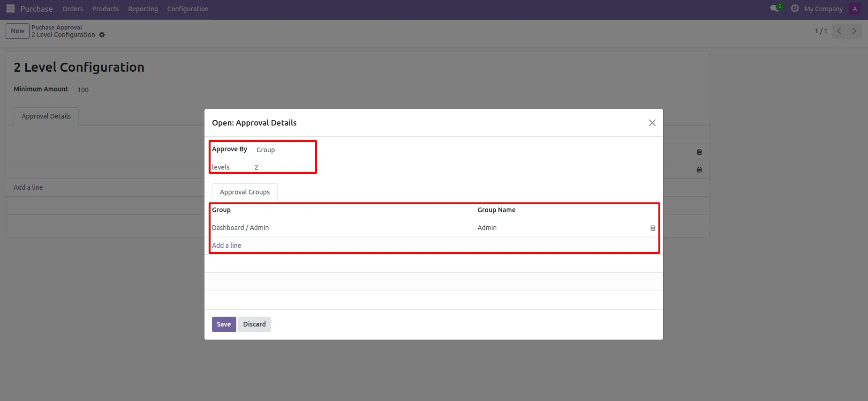Open the apps grid menu icon
The height and width of the screenshot is (401, 868).
point(10,9)
